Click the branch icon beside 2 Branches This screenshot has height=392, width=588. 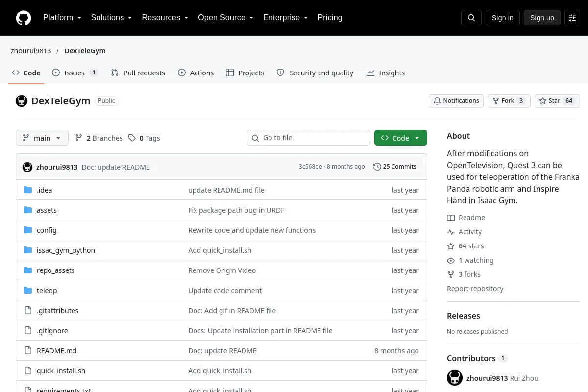tap(79, 138)
